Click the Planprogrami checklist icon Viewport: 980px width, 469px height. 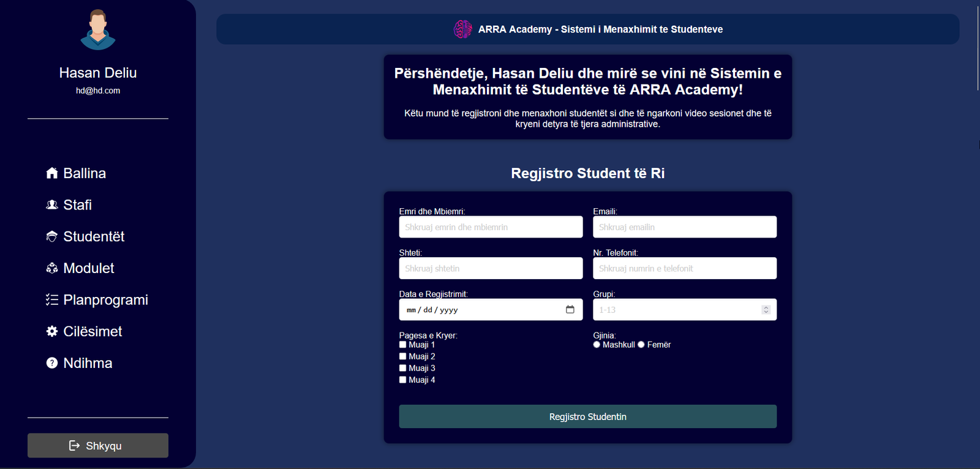coord(52,300)
